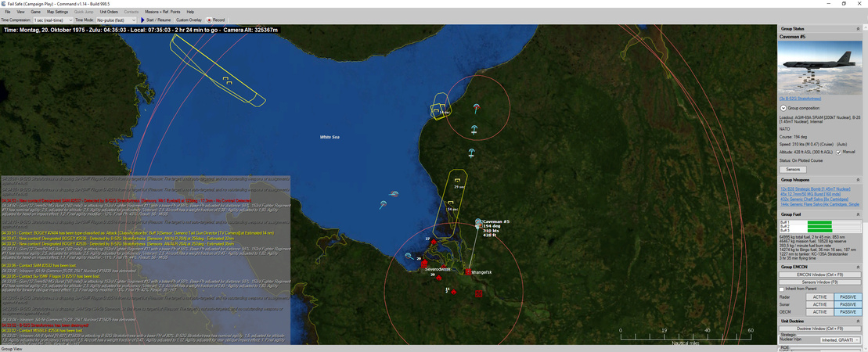Click the Severodvinsk red hostile base icon
868x352 pixels.
pyautogui.click(x=424, y=264)
